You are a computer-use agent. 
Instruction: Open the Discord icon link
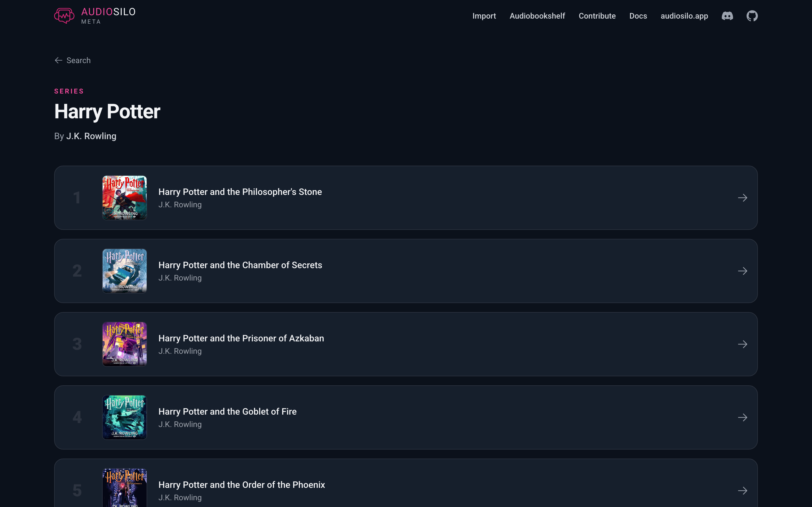(727, 16)
